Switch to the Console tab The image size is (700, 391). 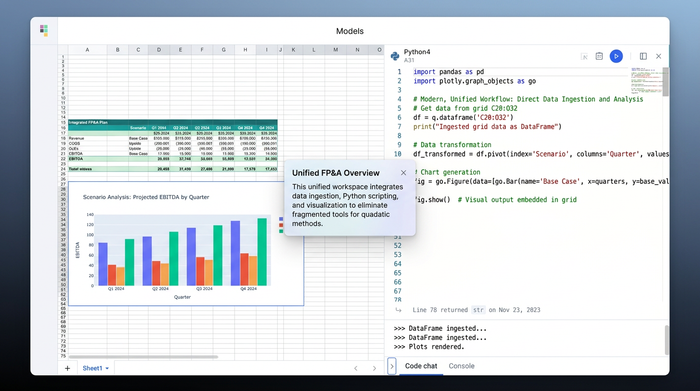pos(461,366)
